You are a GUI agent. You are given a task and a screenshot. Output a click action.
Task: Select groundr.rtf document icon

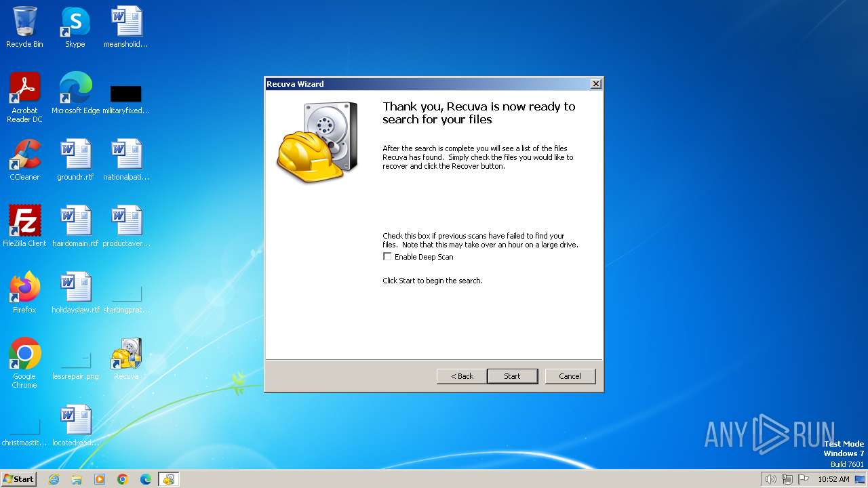pos(75,160)
